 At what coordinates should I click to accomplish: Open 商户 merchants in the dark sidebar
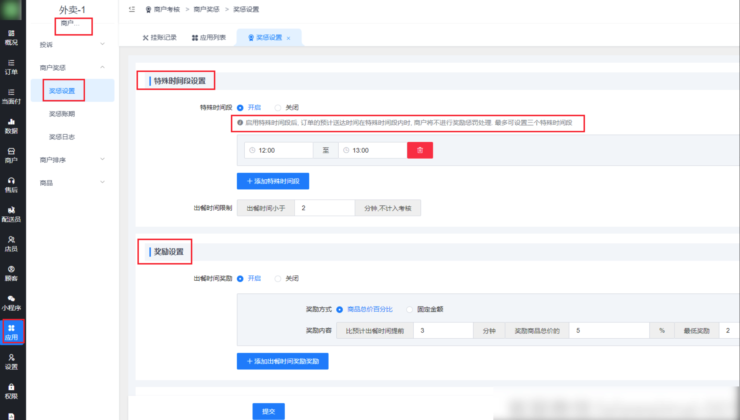tap(11, 155)
